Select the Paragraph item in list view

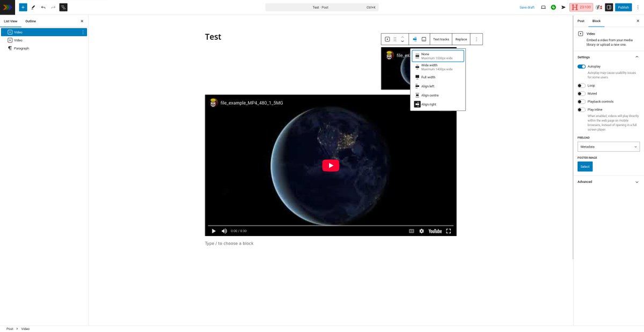[x=43, y=48]
